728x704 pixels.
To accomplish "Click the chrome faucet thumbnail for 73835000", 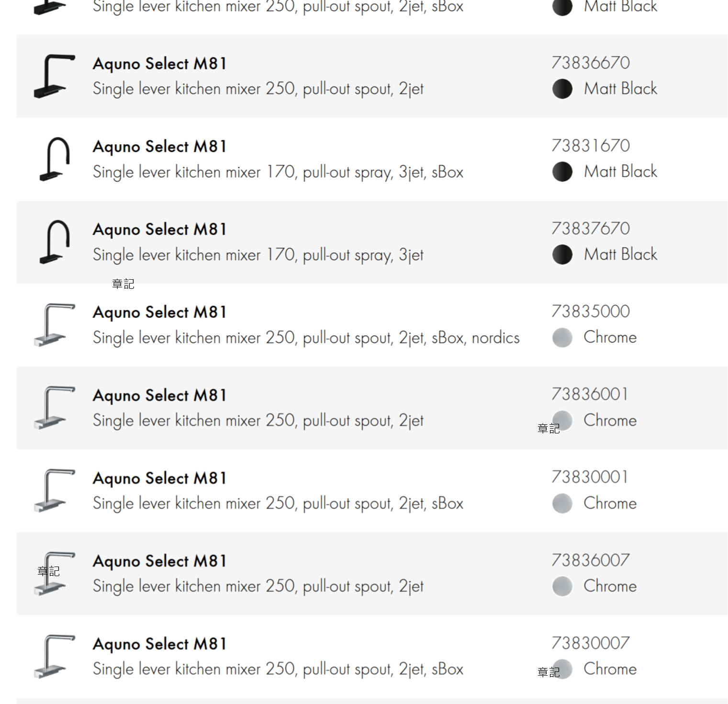I will pyautogui.click(x=54, y=325).
